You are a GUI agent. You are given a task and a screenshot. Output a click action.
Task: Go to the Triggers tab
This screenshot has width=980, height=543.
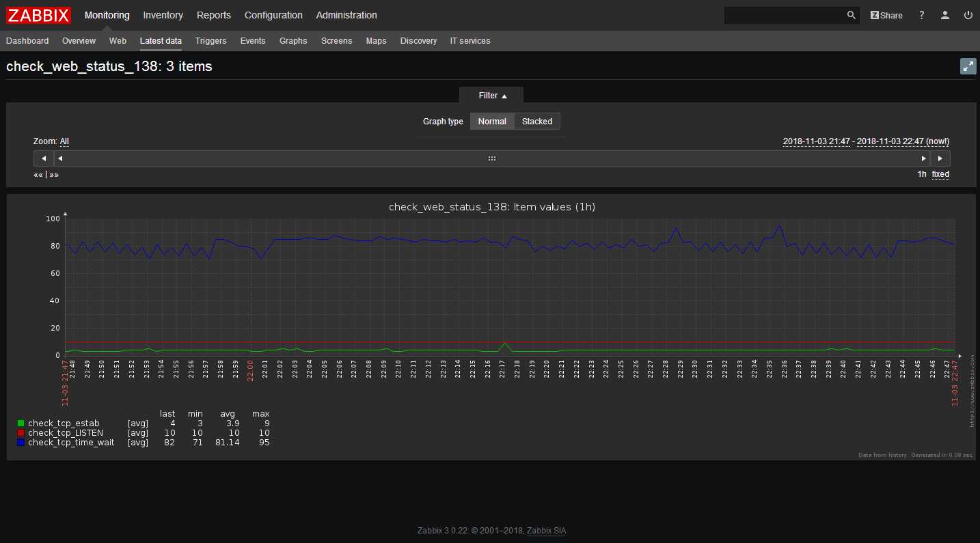(210, 41)
